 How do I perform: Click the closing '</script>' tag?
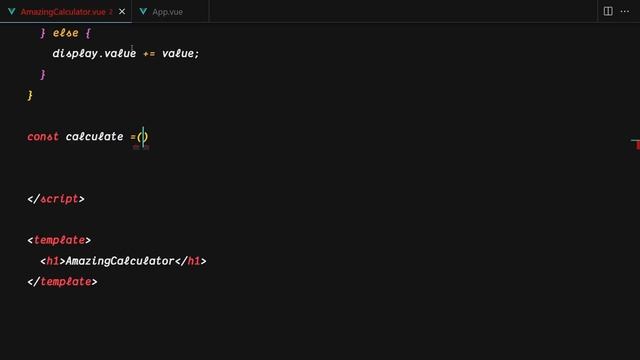(x=56, y=199)
